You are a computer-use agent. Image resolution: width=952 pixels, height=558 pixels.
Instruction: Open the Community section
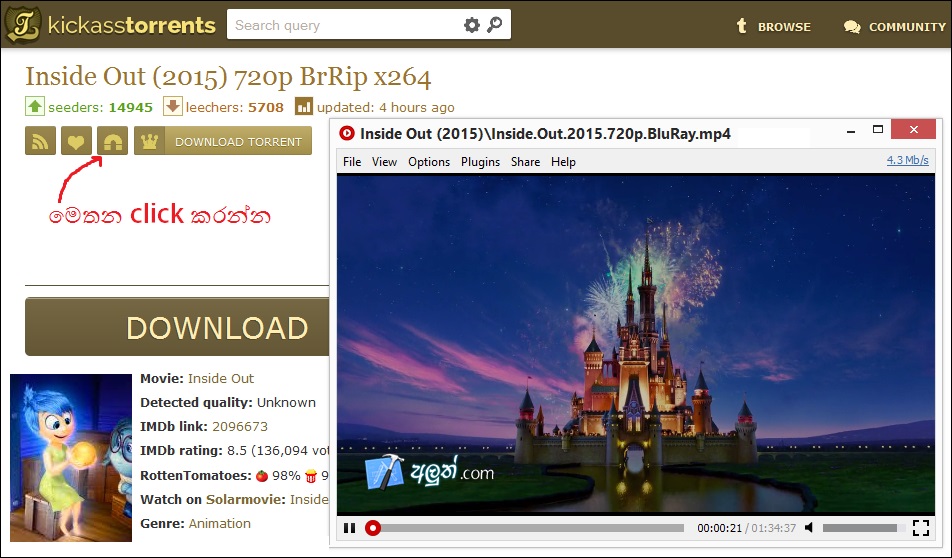895,27
